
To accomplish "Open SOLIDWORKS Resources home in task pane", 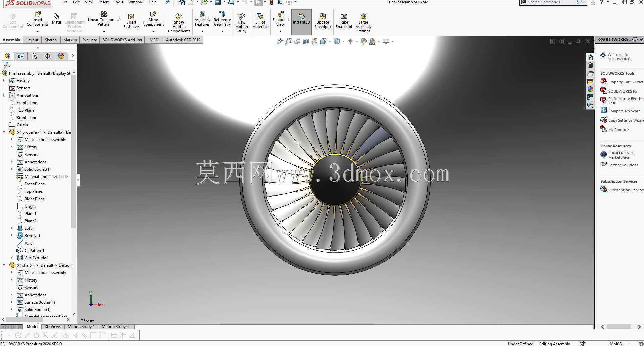I will (590, 57).
